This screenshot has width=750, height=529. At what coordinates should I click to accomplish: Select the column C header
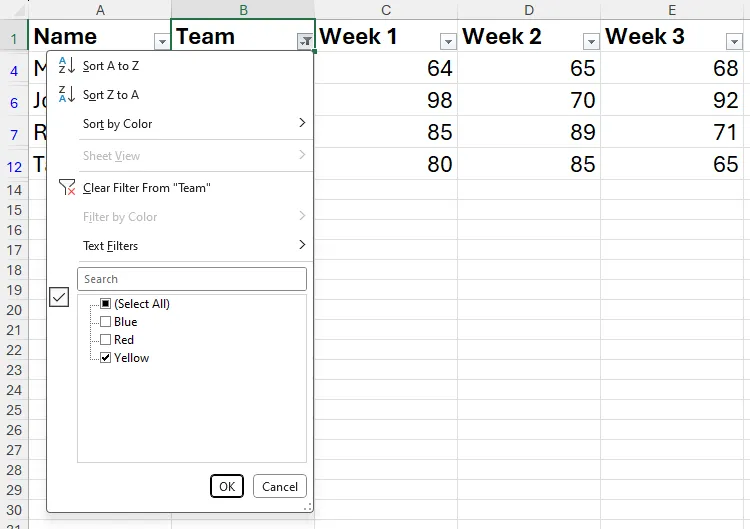(x=386, y=10)
